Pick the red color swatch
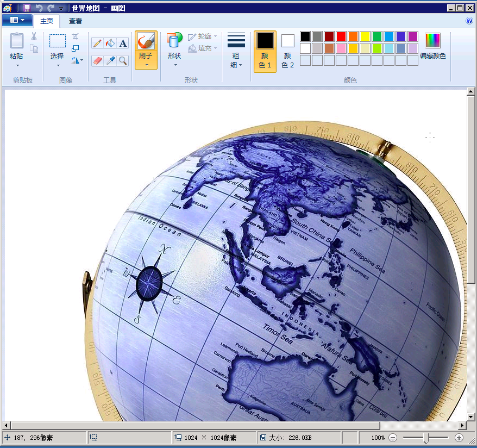Screen dimensions: 477x448 click(341, 36)
